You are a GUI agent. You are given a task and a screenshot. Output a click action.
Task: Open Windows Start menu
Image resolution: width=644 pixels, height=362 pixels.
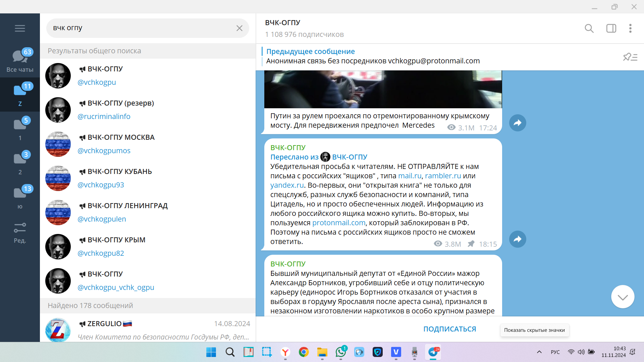tap(211, 352)
